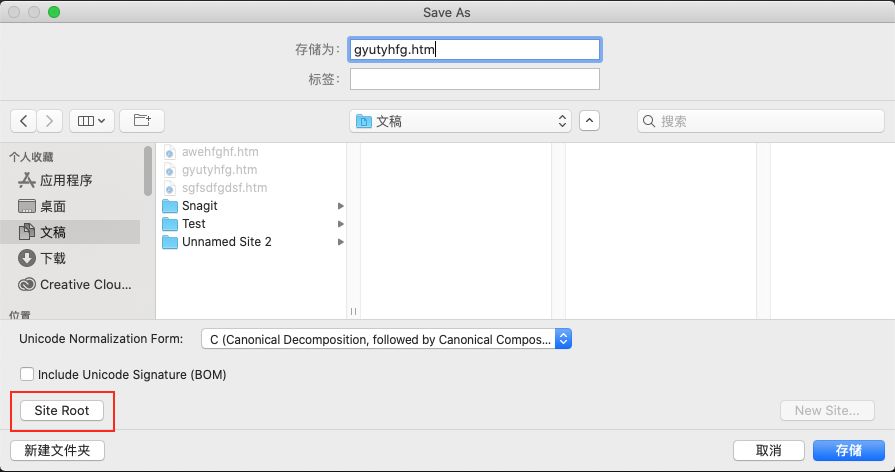Select Applications (应用程序) in sidebar
The height and width of the screenshot is (472, 895).
(66, 181)
